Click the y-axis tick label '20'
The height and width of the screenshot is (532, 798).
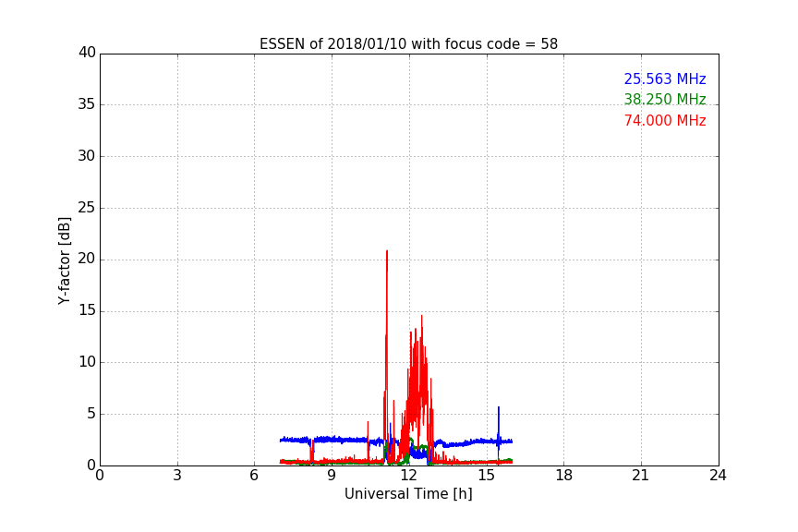pos(87,259)
